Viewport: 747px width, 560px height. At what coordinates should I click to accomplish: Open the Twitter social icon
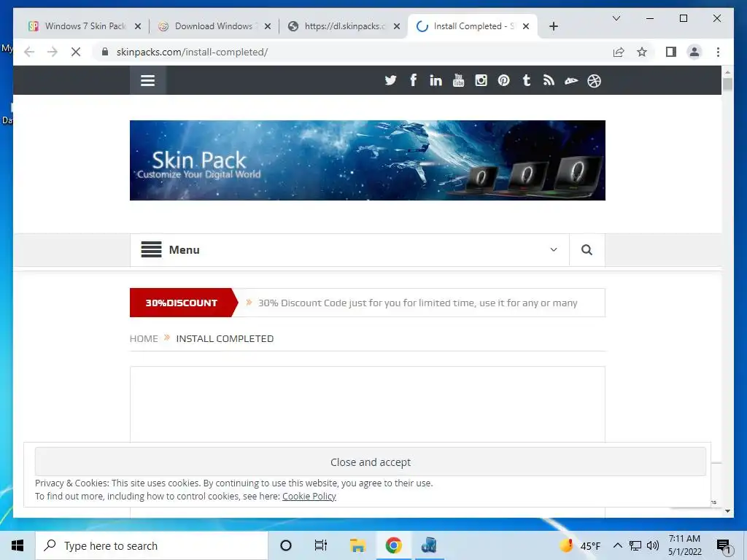click(x=391, y=80)
